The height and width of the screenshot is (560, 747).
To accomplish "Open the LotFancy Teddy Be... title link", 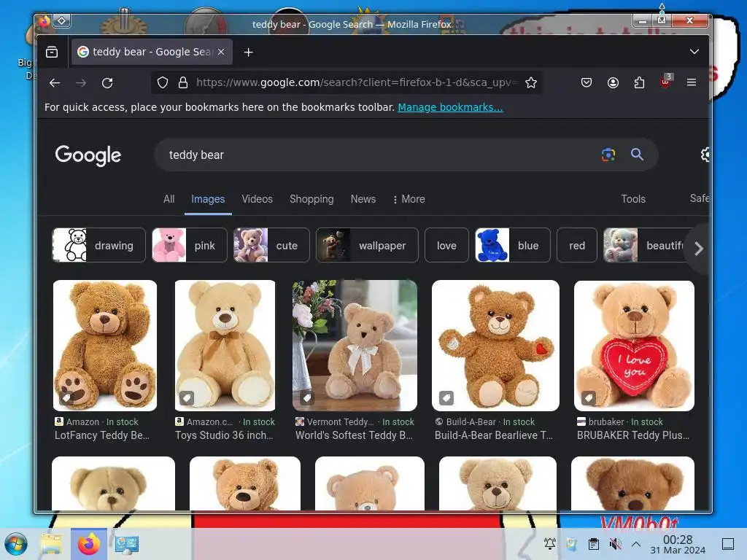I will [x=102, y=435].
